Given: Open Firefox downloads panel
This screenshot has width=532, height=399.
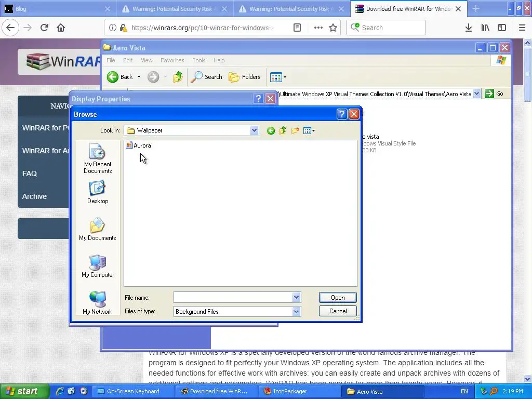Looking at the screenshot, I should click(469, 28).
